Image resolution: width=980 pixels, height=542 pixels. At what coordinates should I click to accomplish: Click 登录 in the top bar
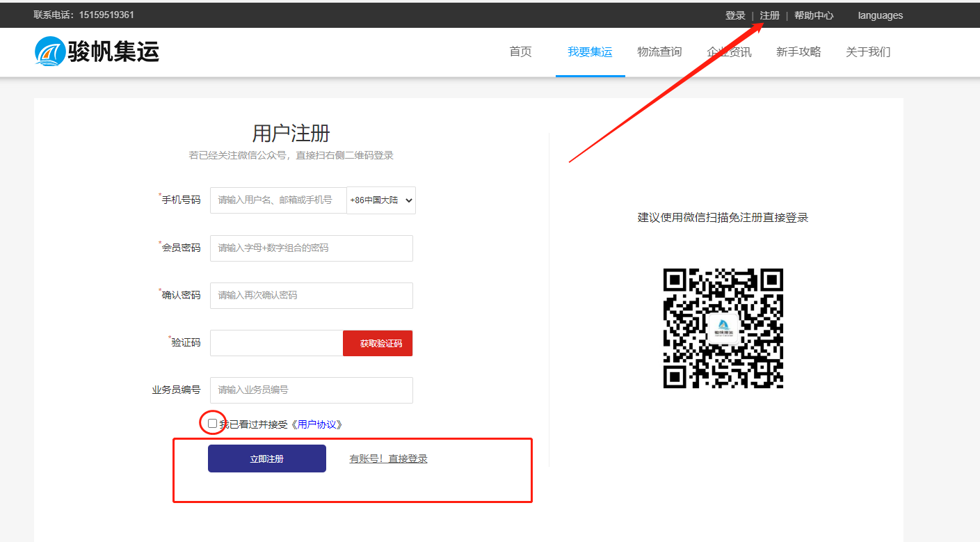[x=735, y=15]
